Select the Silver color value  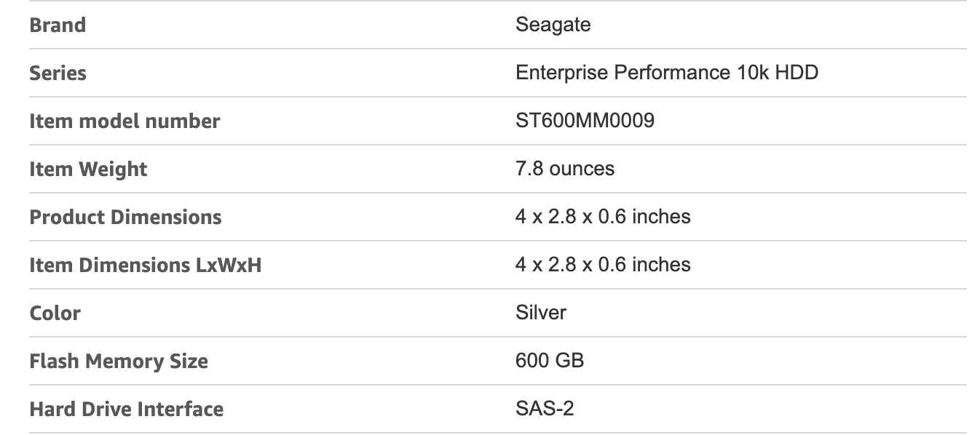[540, 313]
